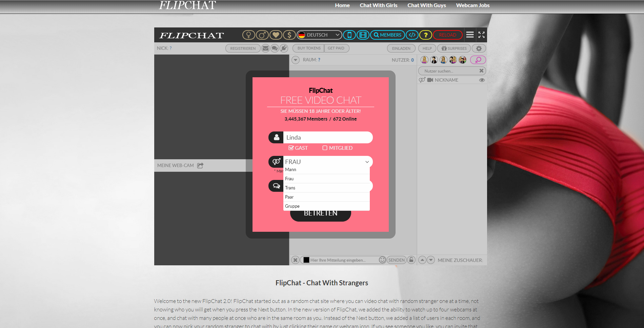Click the Meine Web-Cam label
Image resolution: width=644 pixels, height=328 pixels.
coord(176,165)
